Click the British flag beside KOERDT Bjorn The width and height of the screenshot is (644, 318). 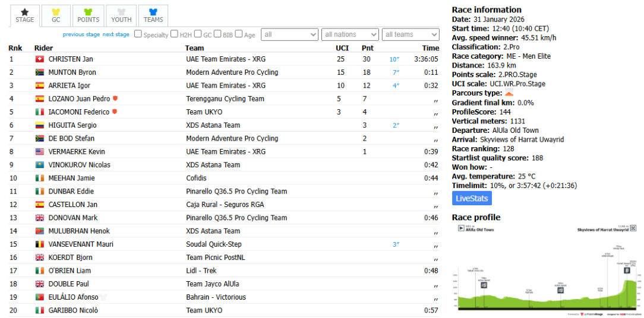pyautogui.click(x=40, y=257)
